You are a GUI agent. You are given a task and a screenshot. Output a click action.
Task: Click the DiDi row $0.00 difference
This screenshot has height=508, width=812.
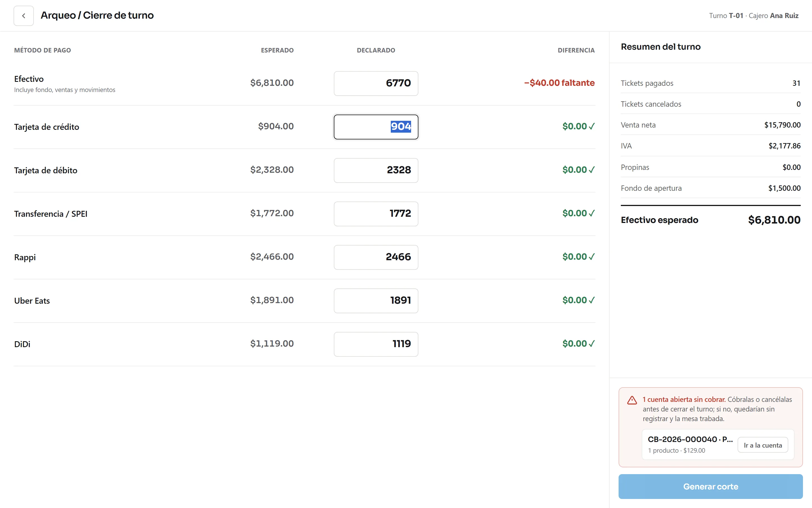pyautogui.click(x=579, y=343)
